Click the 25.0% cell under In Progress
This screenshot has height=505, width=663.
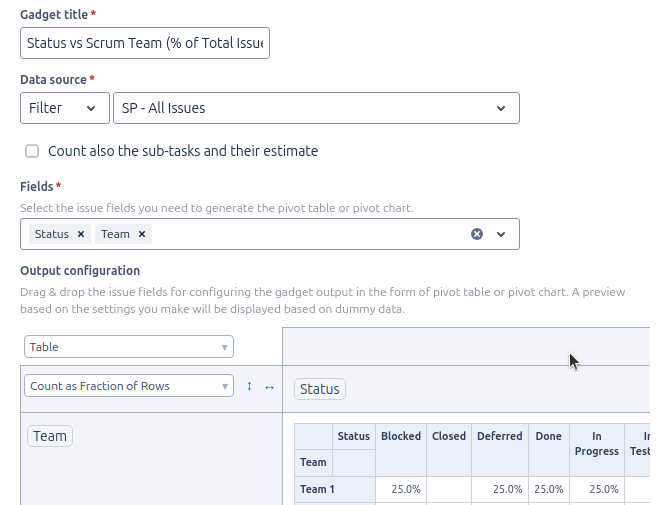point(597,489)
